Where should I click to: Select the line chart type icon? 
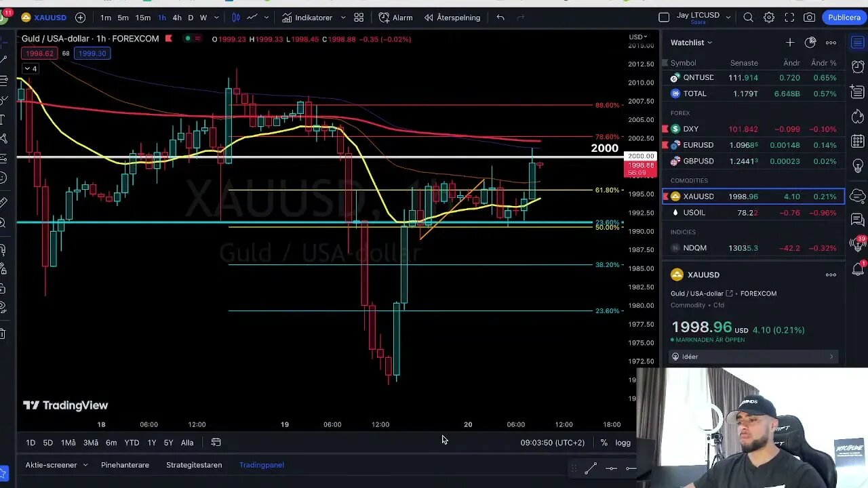click(x=252, y=18)
